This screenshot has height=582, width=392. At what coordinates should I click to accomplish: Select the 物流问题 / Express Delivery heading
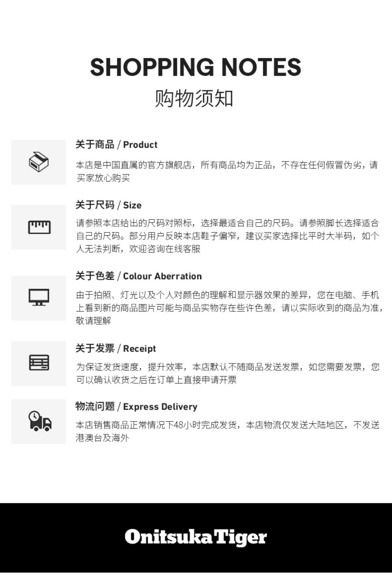tap(136, 406)
